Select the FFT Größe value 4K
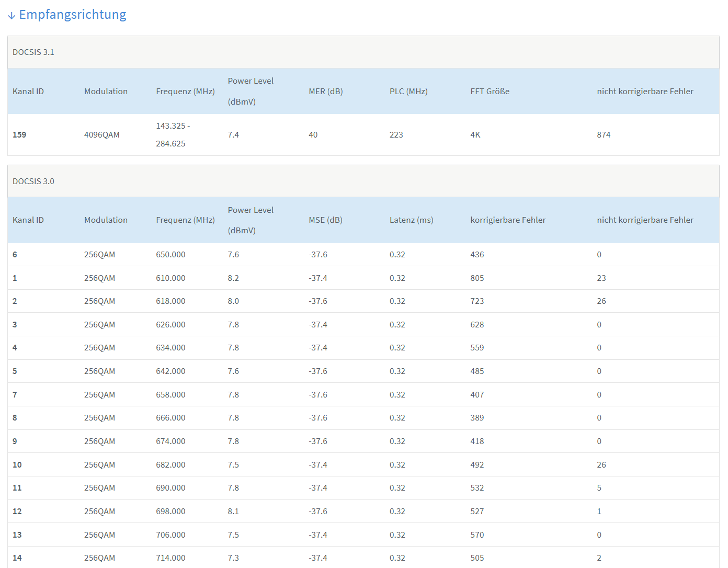 click(x=475, y=135)
